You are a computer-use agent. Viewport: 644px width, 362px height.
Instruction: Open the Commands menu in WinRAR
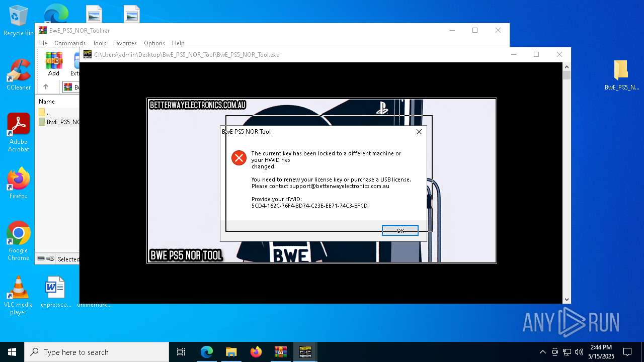[70, 43]
